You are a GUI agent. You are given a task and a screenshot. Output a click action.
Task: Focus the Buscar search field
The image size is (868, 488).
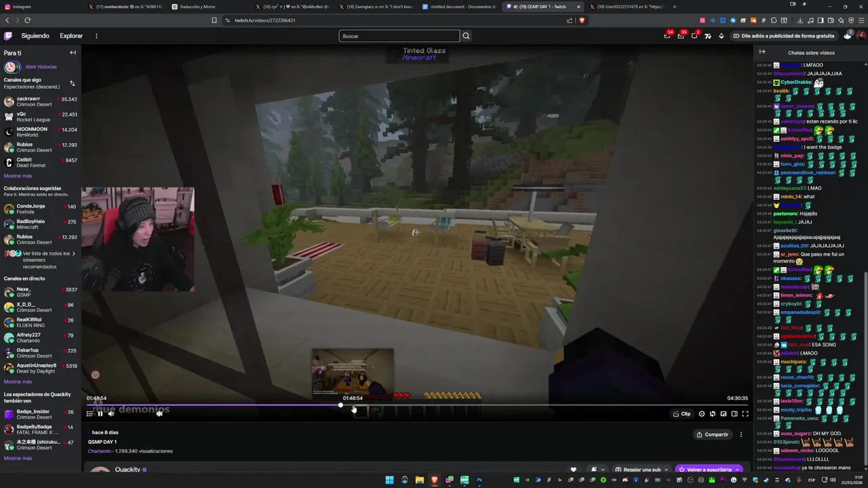[399, 36]
